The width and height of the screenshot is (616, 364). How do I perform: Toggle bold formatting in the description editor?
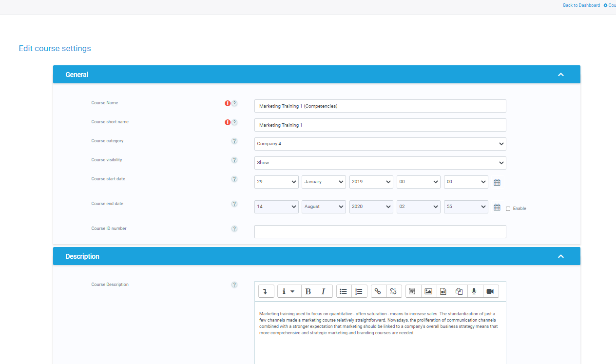308,291
